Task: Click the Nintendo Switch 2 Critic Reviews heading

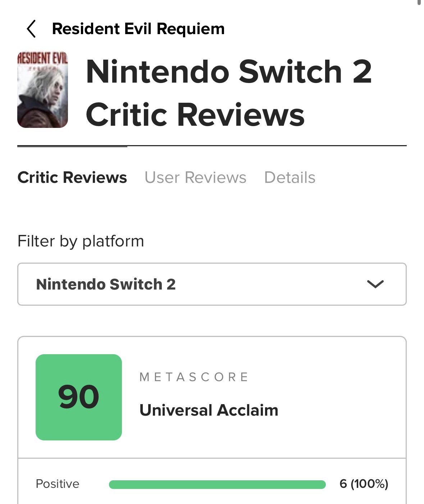Action: (x=228, y=93)
